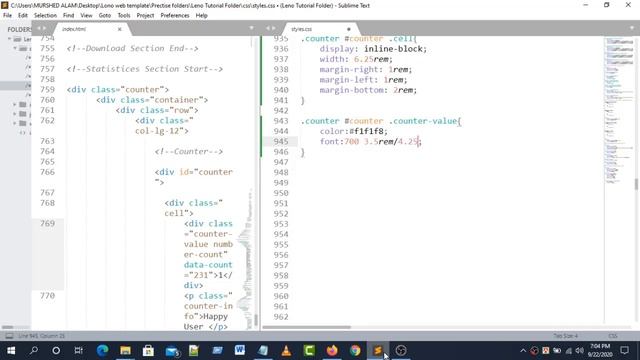The width and height of the screenshot is (640, 360).
Task: Switch to the index.html tab
Action: pos(86,29)
